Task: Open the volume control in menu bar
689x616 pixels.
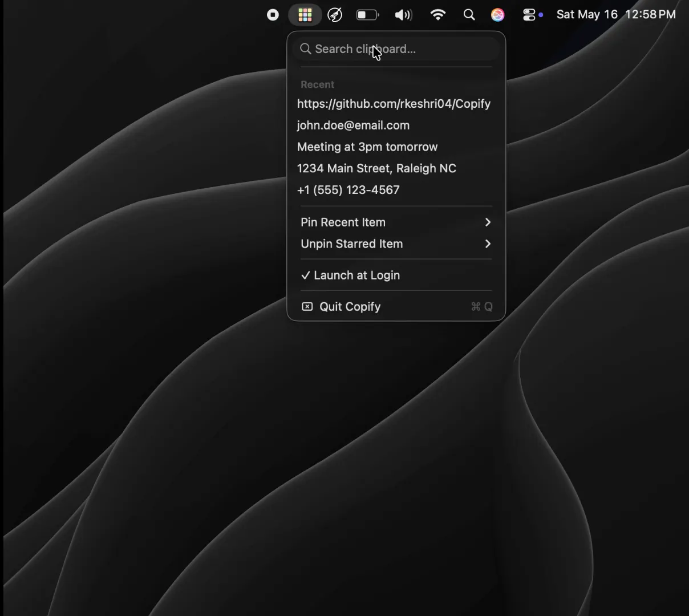Action: 403,15
